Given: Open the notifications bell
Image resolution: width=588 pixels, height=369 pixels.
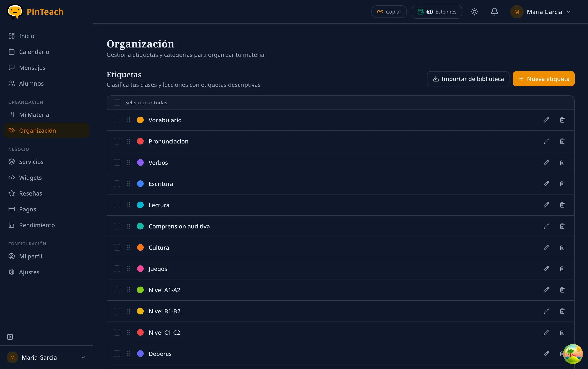Looking at the screenshot, I should [x=494, y=11].
